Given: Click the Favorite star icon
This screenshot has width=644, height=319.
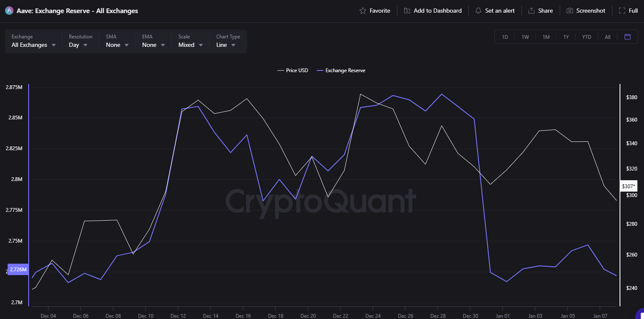Looking at the screenshot, I should pos(363,11).
